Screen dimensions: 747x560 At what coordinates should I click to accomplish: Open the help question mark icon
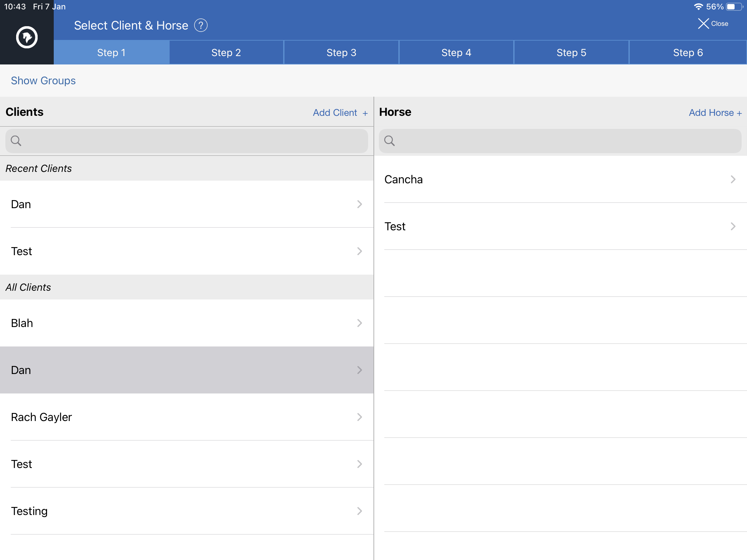point(201,25)
